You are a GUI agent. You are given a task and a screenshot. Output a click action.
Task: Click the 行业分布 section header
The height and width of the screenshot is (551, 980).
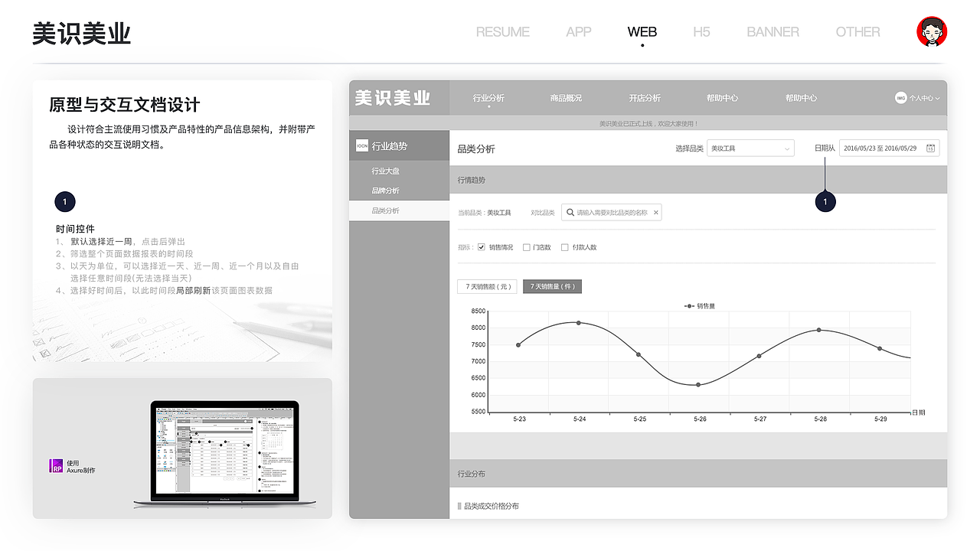click(x=698, y=474)
